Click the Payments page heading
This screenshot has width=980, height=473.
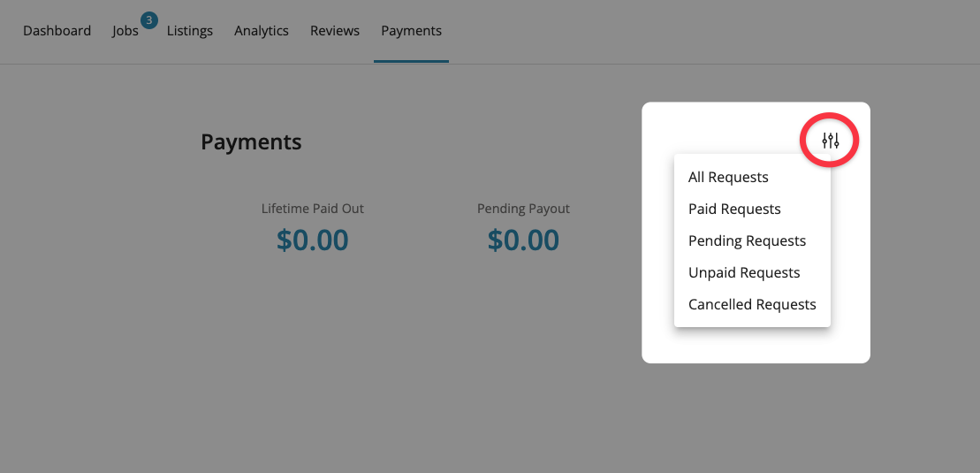[251, 141]
